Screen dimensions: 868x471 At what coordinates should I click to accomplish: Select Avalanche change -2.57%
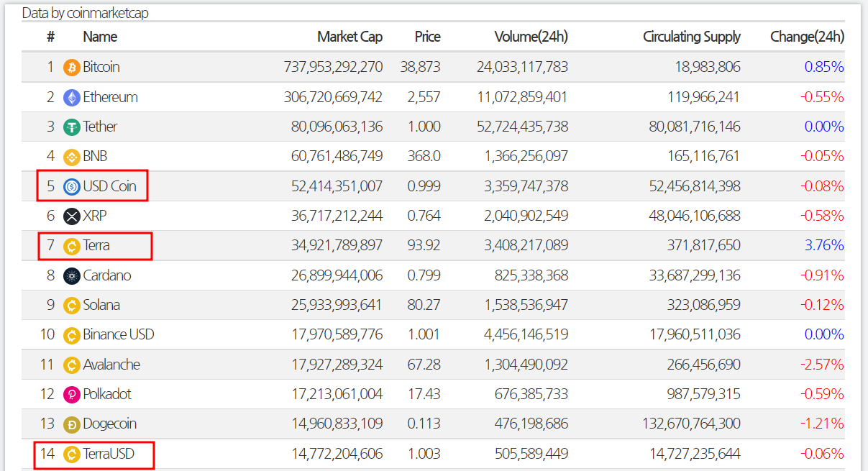[822, 365]
